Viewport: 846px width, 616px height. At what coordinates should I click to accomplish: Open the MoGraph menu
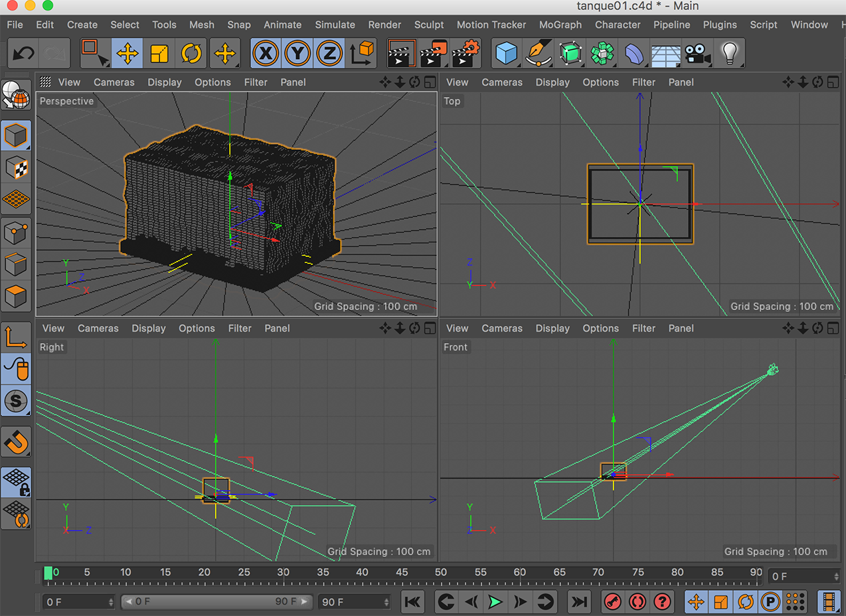pos(560,25)
